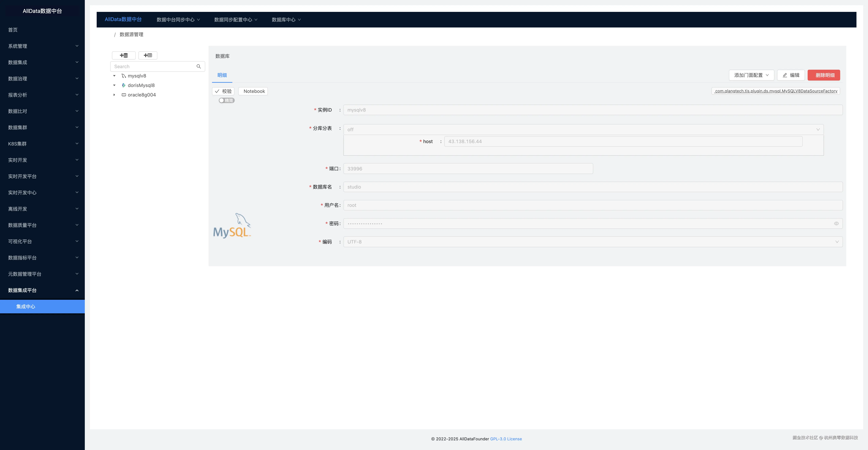Click the pencil 编辑 edit button
The width and height of the screenshot is (868, 450).
[x=790, y=75]
